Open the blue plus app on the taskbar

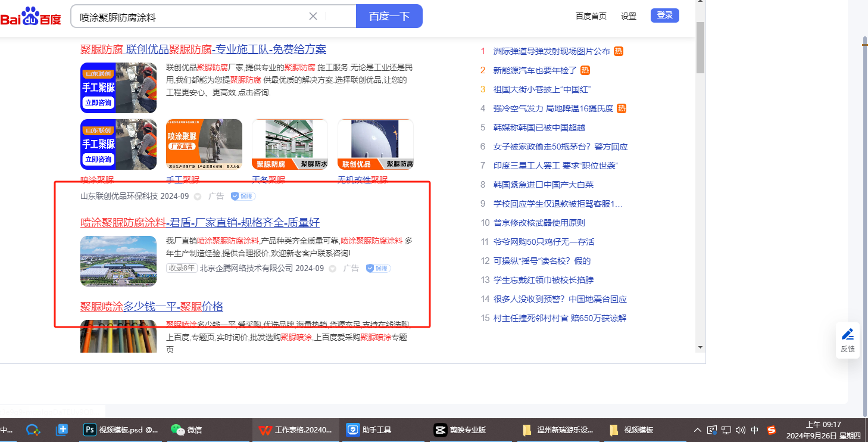pos(62,429)
